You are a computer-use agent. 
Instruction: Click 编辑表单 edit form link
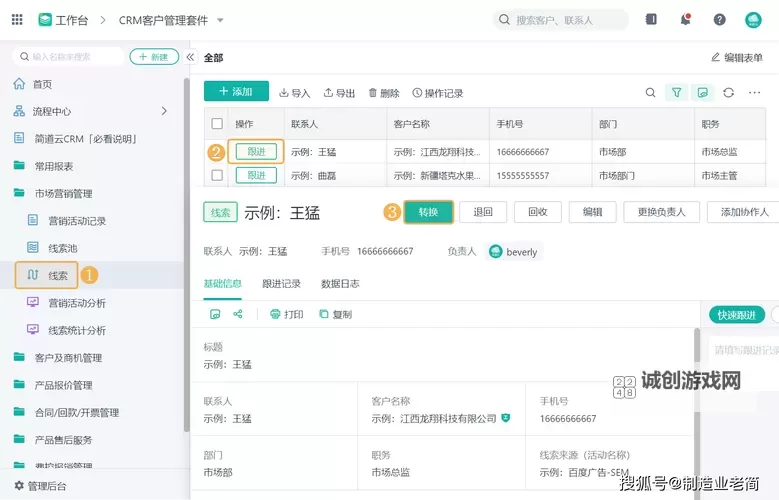pyautogui.click(x=737, y=57)
